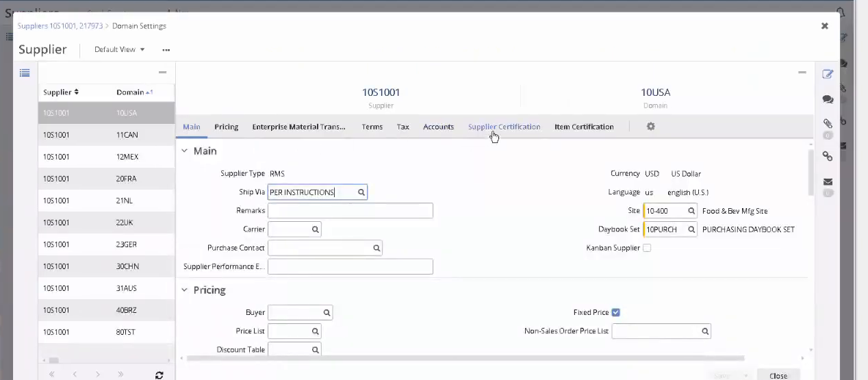Switch to the Pricing tab
The image size is (868, 380).
pos(226,127)
